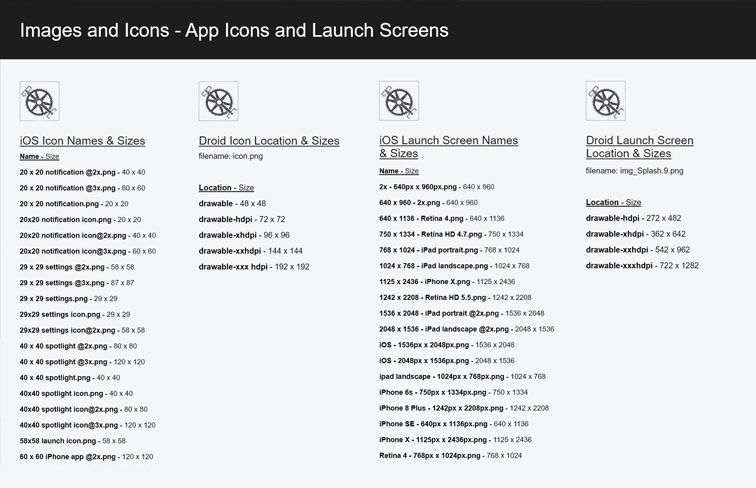The image size is (756, 488).
Task: Click the filename: icon.png text
Action: pos(231,157)
